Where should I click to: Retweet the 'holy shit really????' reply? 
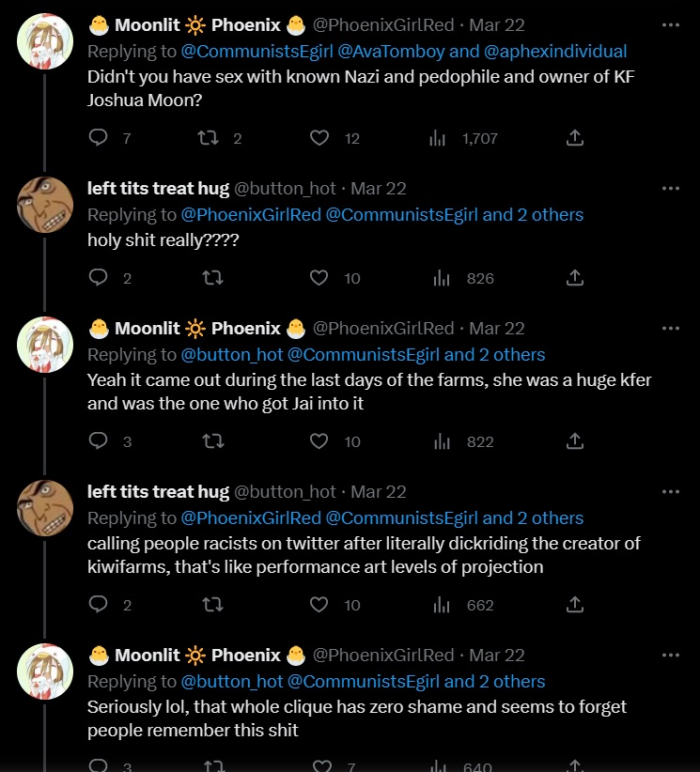[212, 278]
